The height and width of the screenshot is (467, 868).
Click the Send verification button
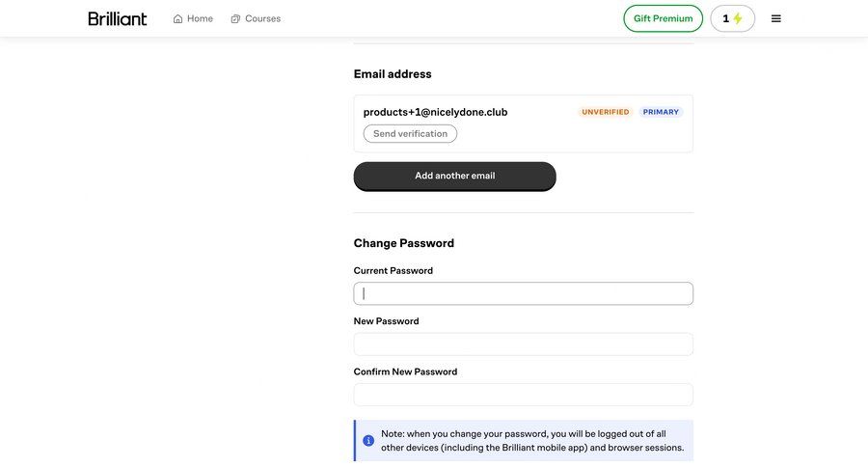410,134
